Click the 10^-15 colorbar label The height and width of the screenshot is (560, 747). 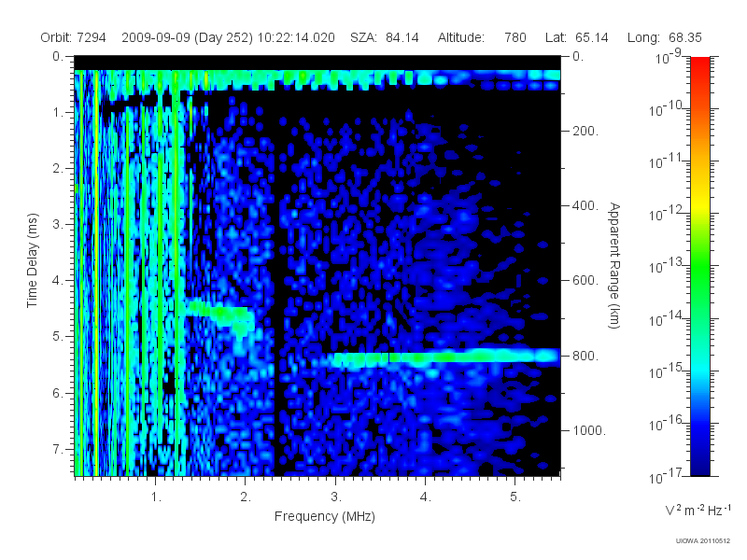pos(665,371)
